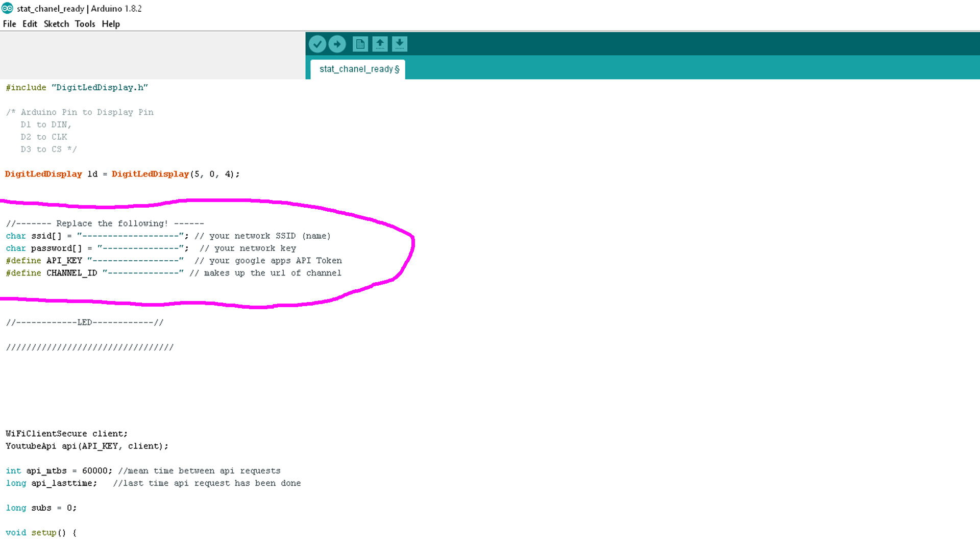Click the DigitLedDisplay ld declaration line
Viewport: 980px width, 551px height.
coord(122,174)
